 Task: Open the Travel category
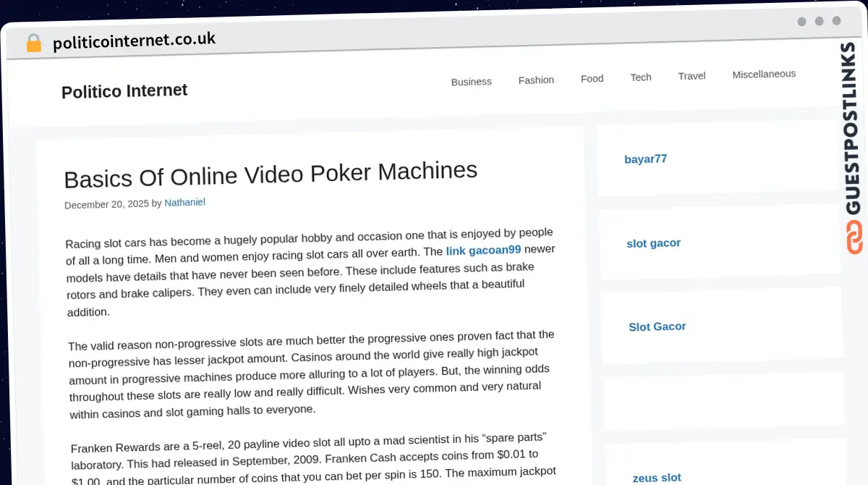pos(692,75)
